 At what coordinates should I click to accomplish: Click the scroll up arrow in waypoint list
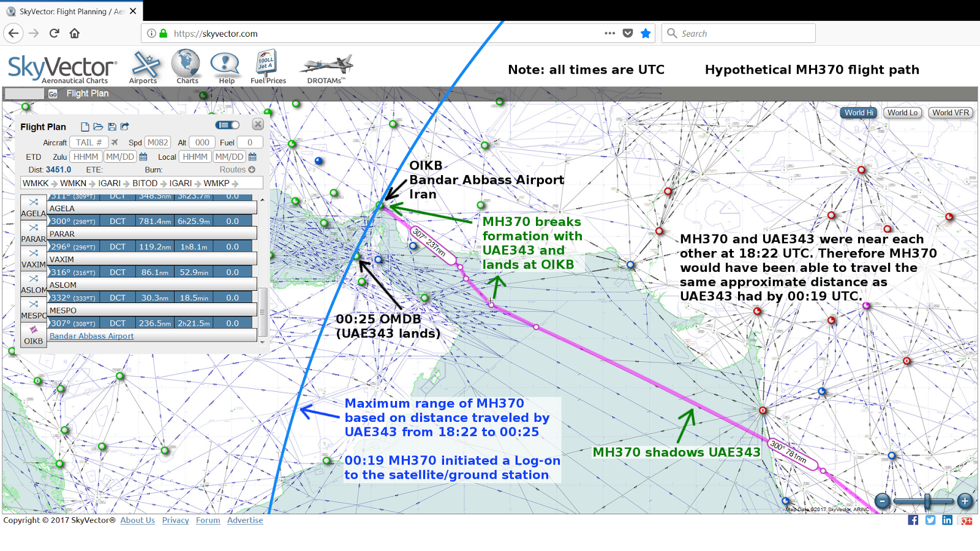(x=262, y=200)
